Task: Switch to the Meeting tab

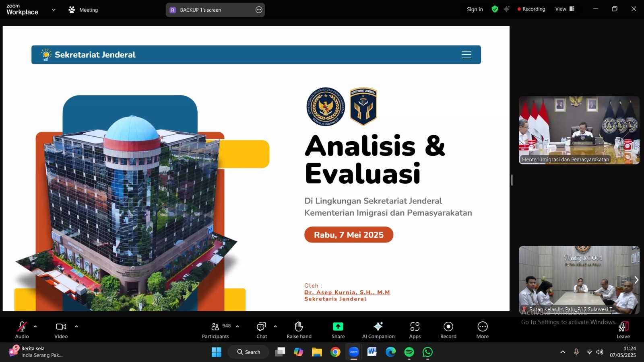Action: pos(83,10)
